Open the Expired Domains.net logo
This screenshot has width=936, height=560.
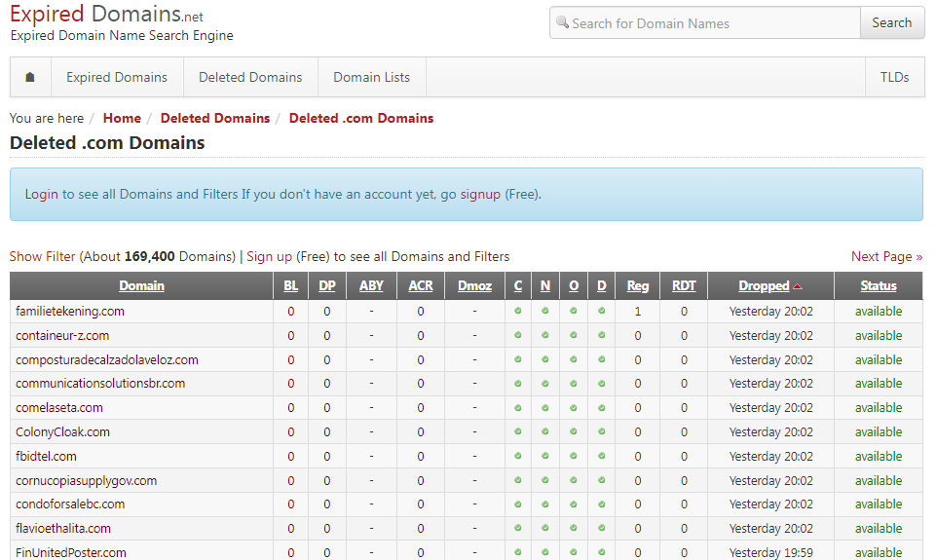tap(107, 14)
